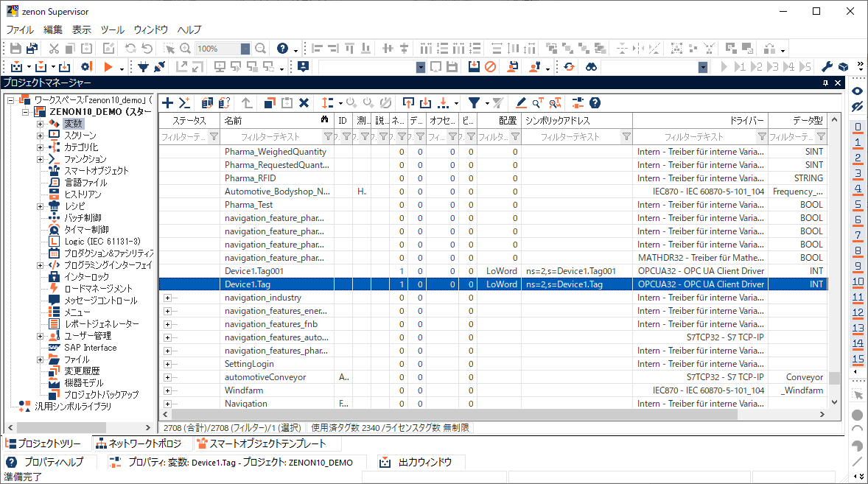Click the delete X icon in variable toolbar
The image size is (868, 484).
coord(304,103)
